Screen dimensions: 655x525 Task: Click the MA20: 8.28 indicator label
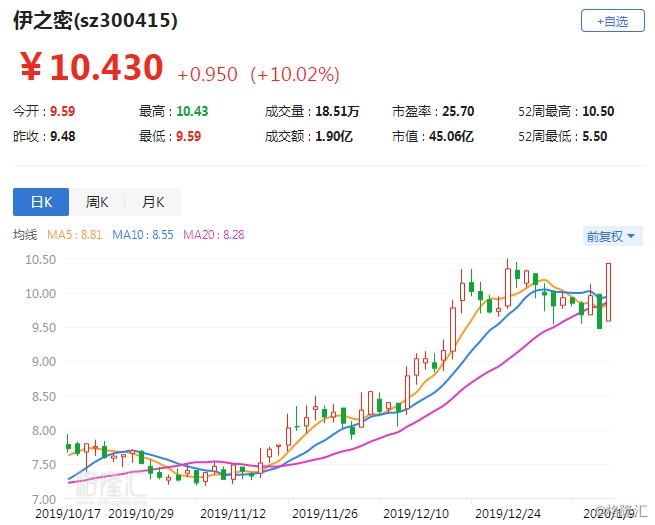pos(213,235)
